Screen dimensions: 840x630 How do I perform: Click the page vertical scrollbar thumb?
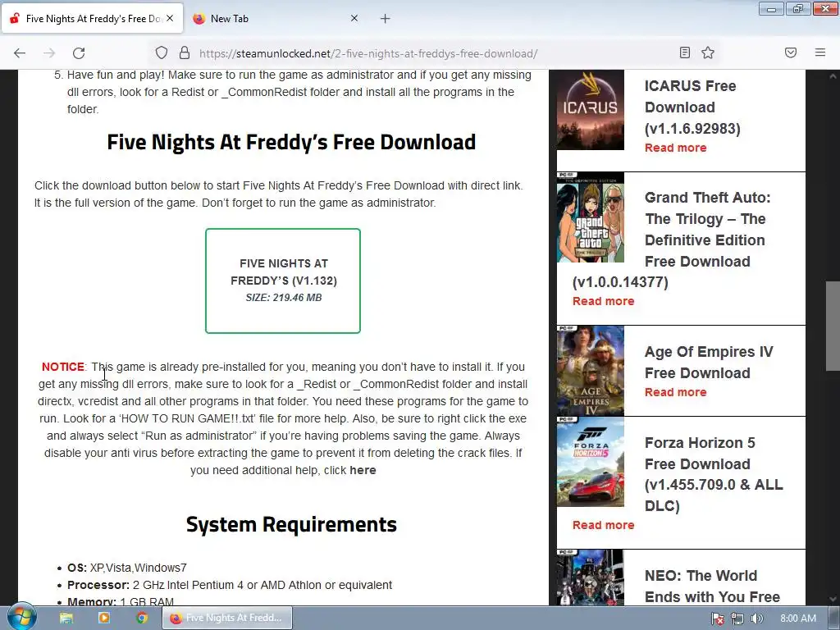point(833,326)
